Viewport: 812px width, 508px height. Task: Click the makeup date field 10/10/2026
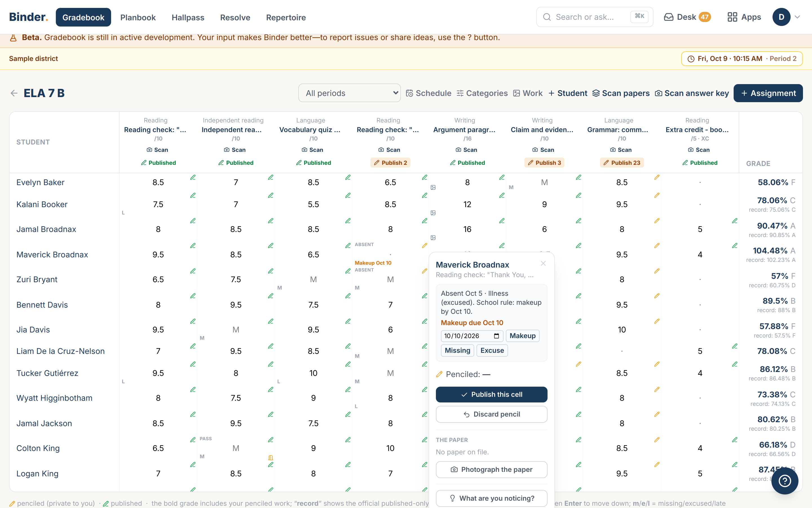coord(472,336)
